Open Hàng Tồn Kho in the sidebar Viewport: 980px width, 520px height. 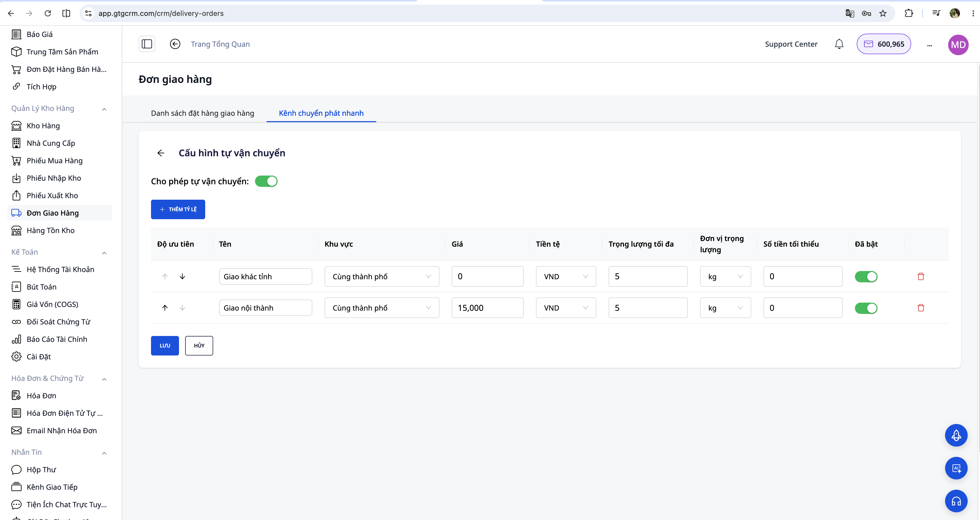pyautogui.click(x=50, y=230)
